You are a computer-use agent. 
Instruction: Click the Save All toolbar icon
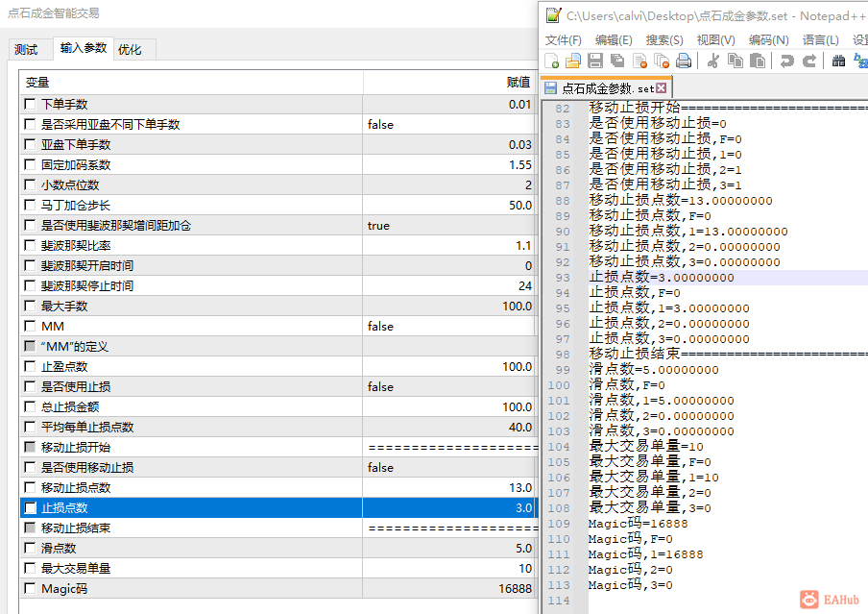617,61
